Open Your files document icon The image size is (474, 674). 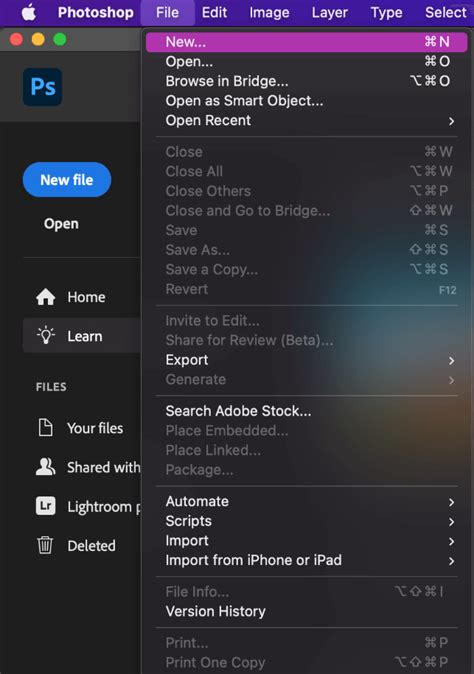point(46,428)
